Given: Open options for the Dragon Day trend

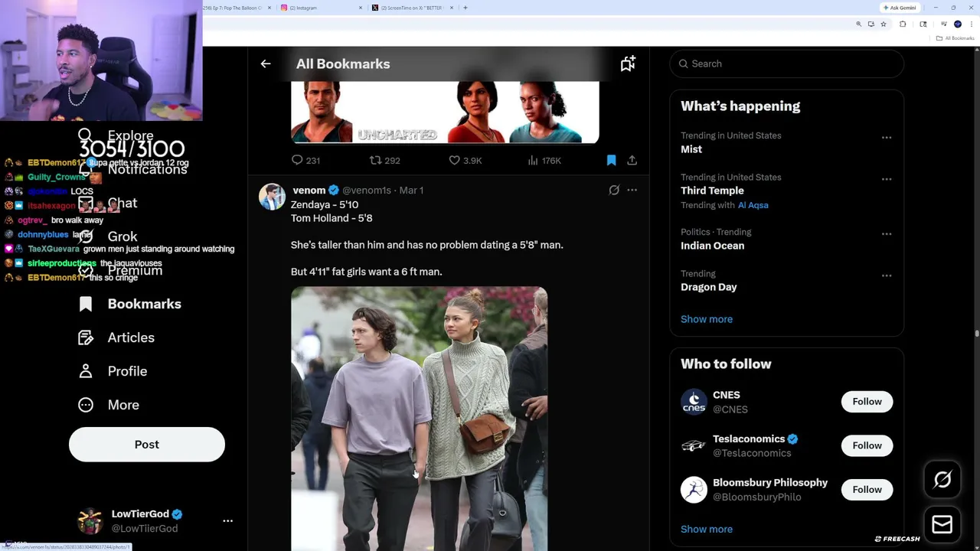Looking at the screenshot, I should pos(887,275).
